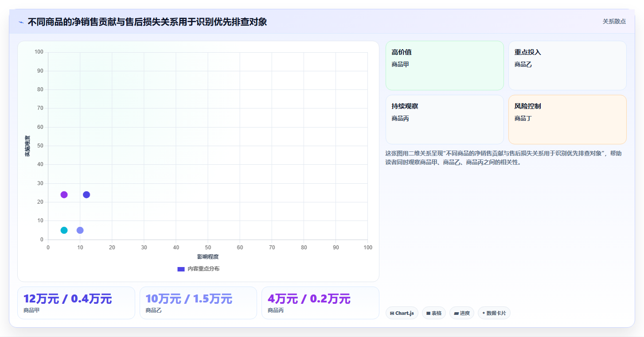644x337 pixels.
Task: Click the x-axis tick label 50
Action: tap(208, 248)
